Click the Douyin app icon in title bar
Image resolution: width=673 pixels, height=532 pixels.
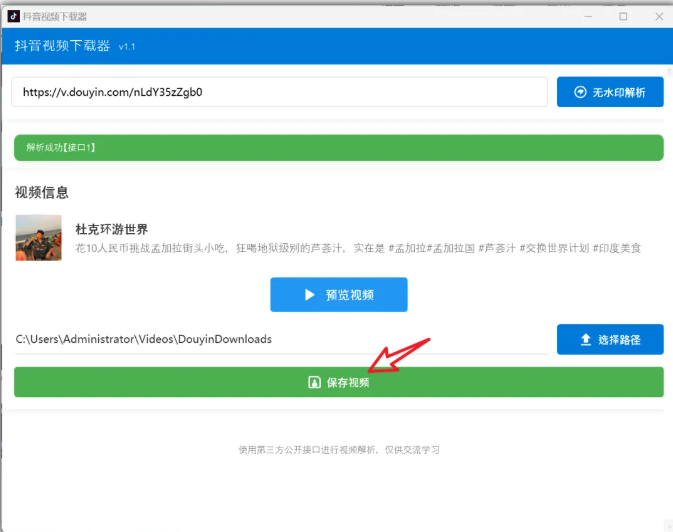13,16
